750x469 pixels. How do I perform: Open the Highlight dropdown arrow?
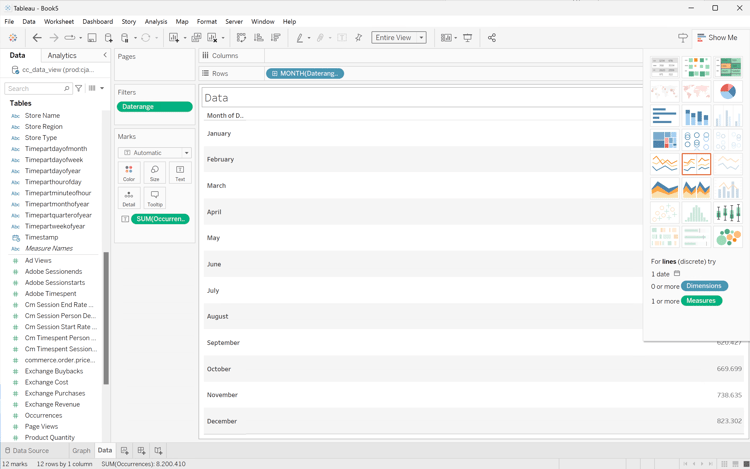pyautogui.click(x=309, y=38)
